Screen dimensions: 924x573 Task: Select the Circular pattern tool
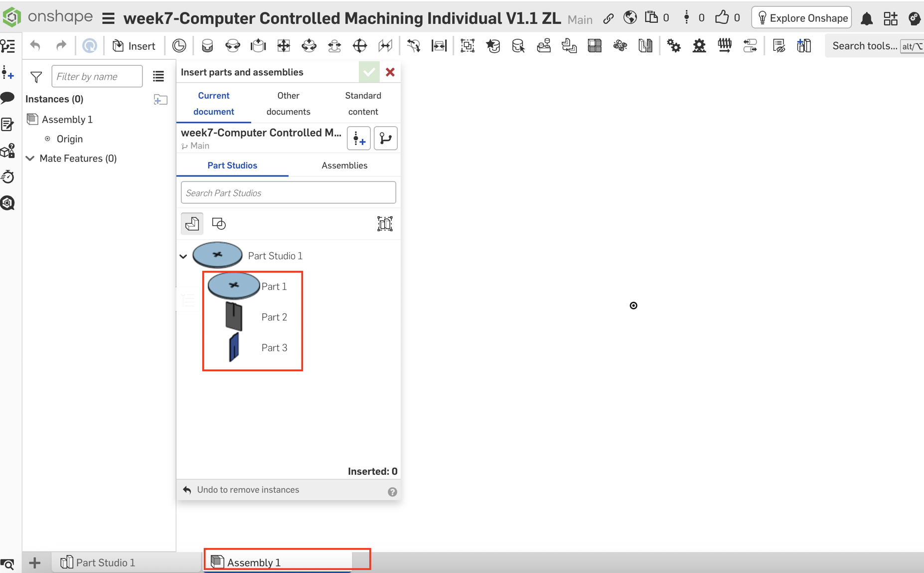pos(620,46)
